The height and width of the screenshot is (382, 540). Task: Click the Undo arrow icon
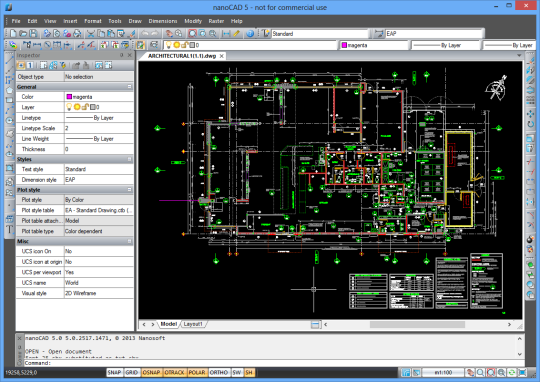click(x=145, y=33)
